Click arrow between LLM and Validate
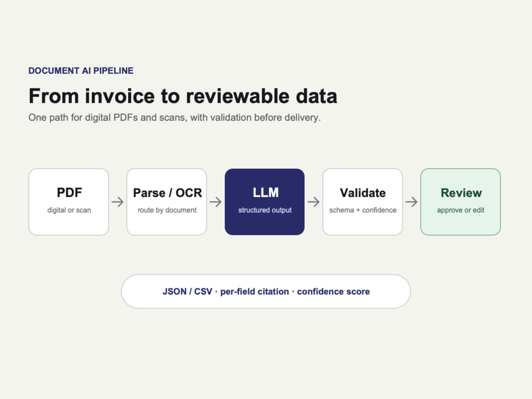Screen dimensions: 532x399 (x=313, y=202)
